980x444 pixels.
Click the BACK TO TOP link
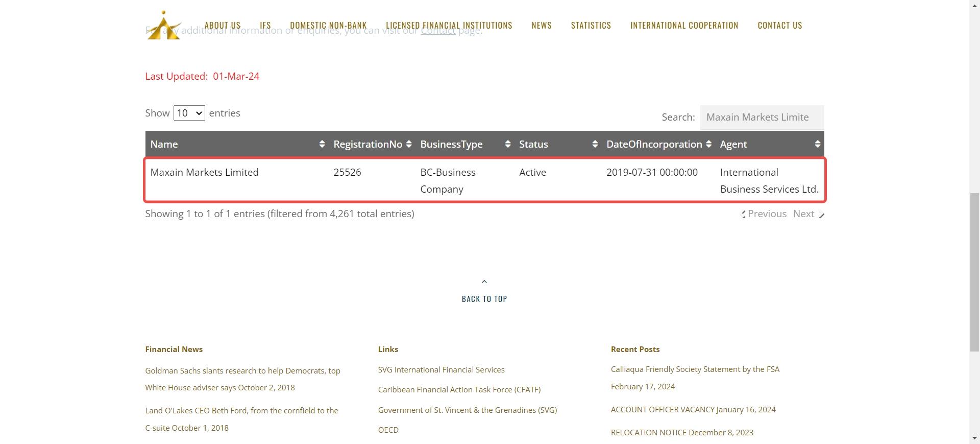(x=484, y=299)
